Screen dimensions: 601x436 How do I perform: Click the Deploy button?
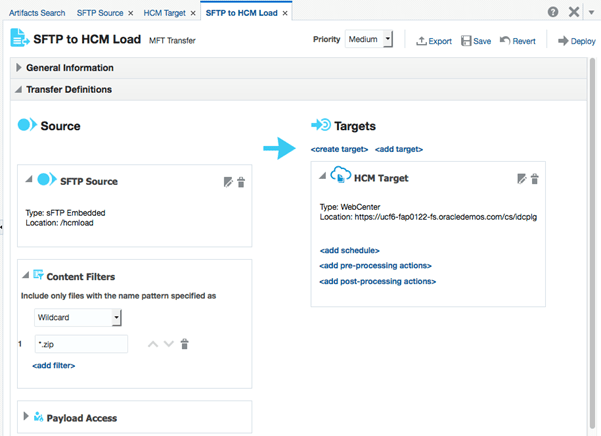(576, 41)
